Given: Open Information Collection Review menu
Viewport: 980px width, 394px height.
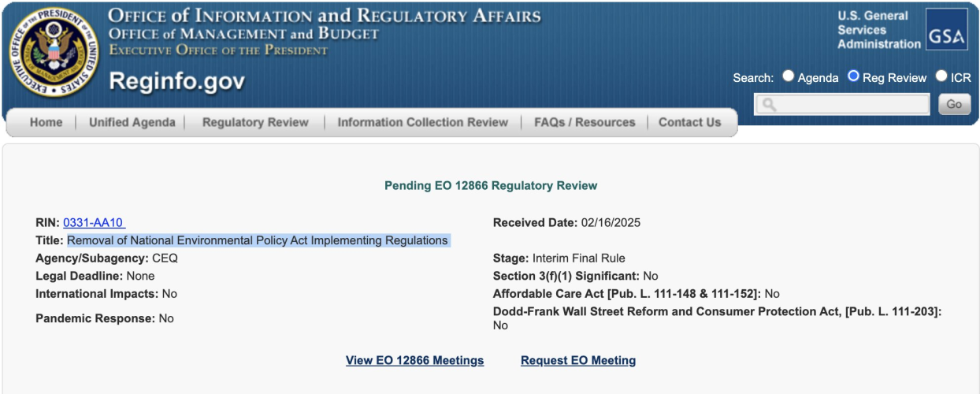Looking at the screenshot, I should [422, 122].
